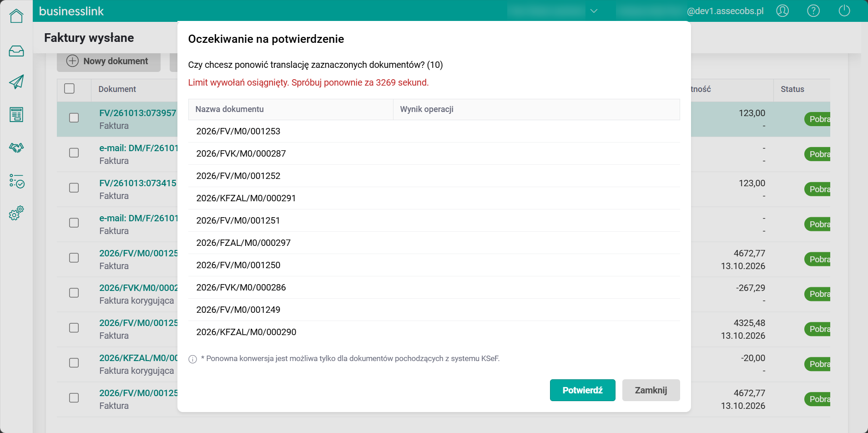Click the Zamknij button
Image resolution: width=868 pixels, height=433 pixels.
click(651, 390)
